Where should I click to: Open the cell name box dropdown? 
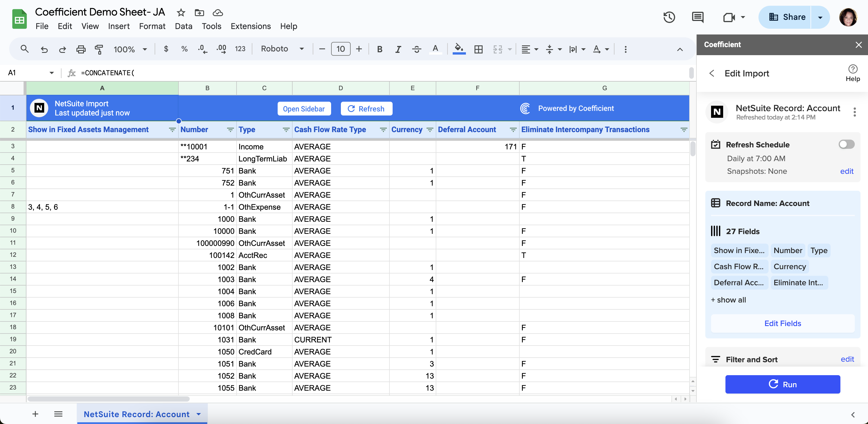pyautogui.click(x=51, y=73)
